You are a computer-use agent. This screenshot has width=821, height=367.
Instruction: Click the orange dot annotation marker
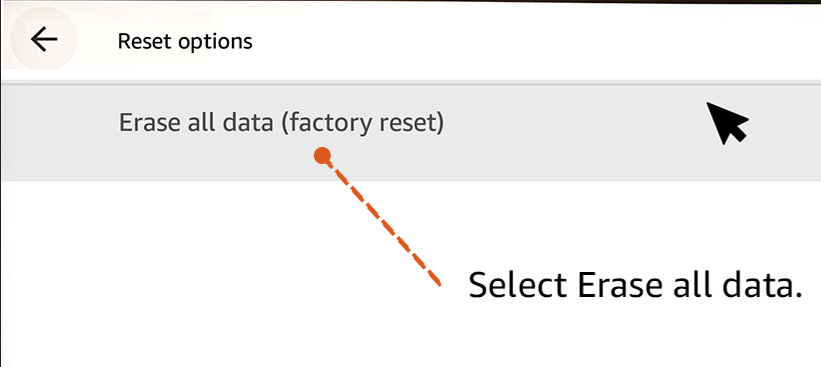pyautogui.click(x=323, y=156)
